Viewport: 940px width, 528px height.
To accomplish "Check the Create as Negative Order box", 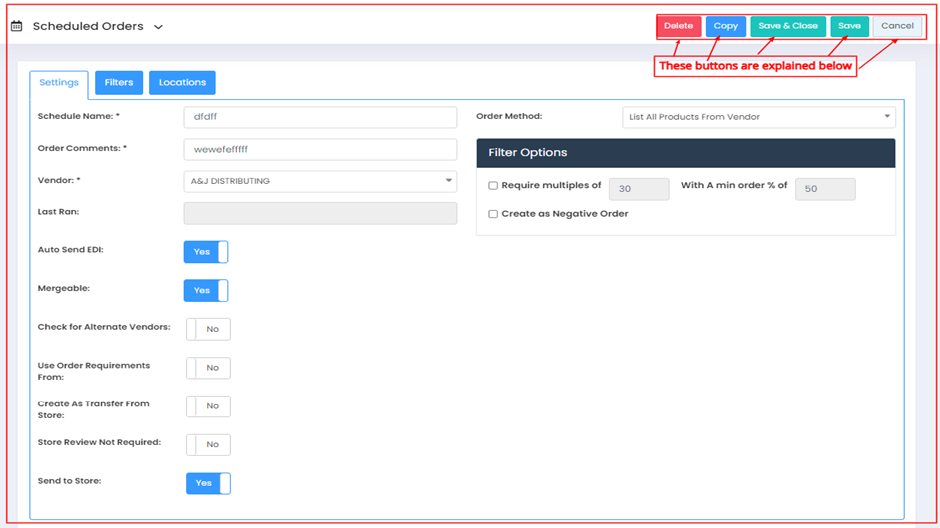I will click(493, 214).
